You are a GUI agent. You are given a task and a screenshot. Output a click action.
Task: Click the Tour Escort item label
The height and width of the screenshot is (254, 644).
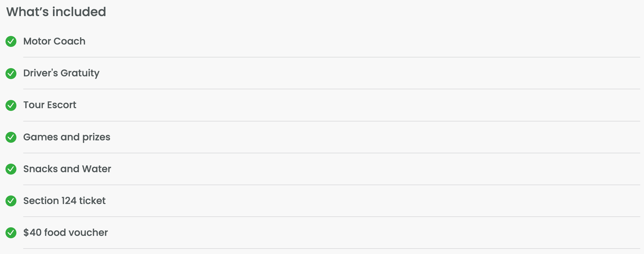coord(50,105)
